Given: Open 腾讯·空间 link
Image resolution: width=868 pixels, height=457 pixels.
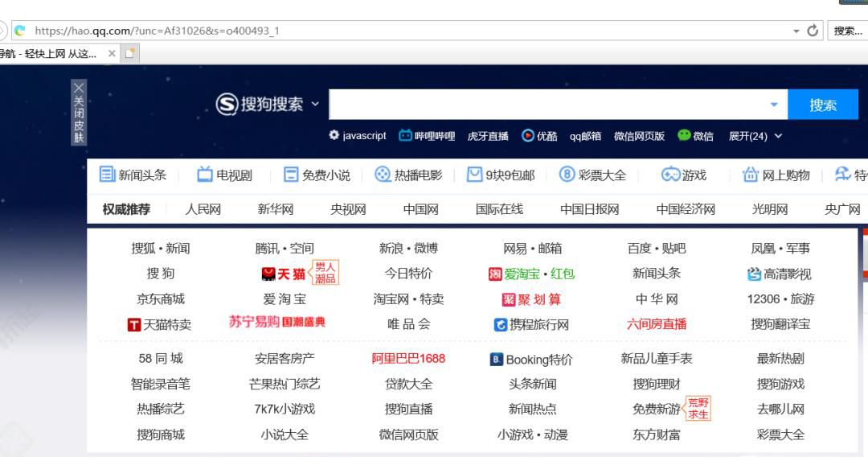Looking at the screenshot, I should 285,248.
